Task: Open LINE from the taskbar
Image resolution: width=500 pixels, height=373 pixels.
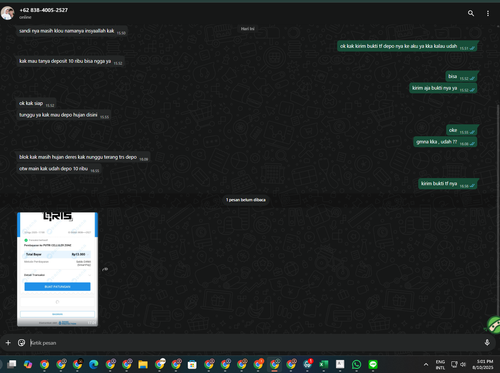Action: 373,364
